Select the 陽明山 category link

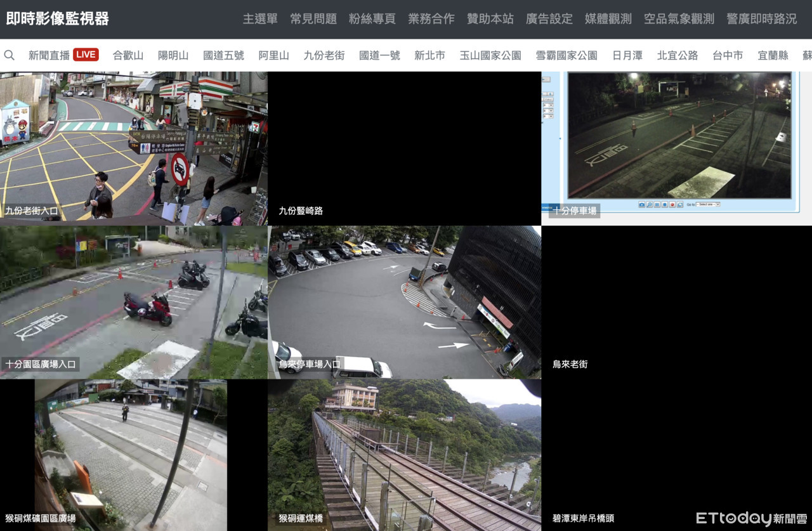coord(173,55)
